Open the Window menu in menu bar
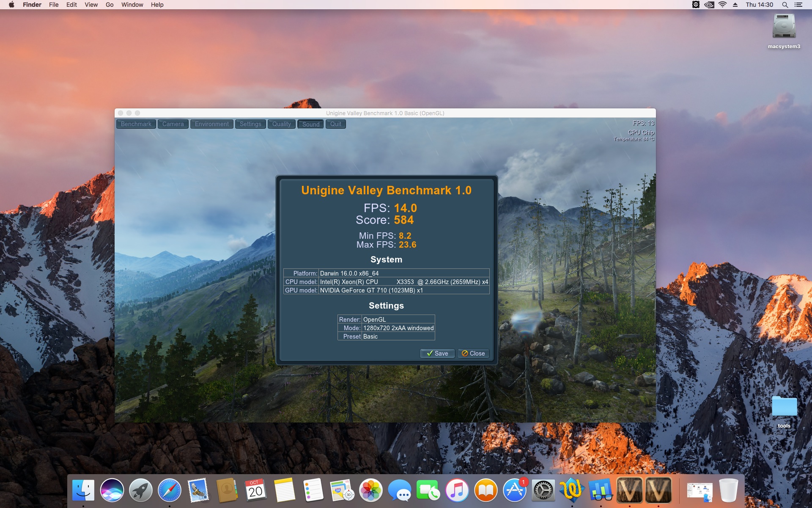 [132, 5]
